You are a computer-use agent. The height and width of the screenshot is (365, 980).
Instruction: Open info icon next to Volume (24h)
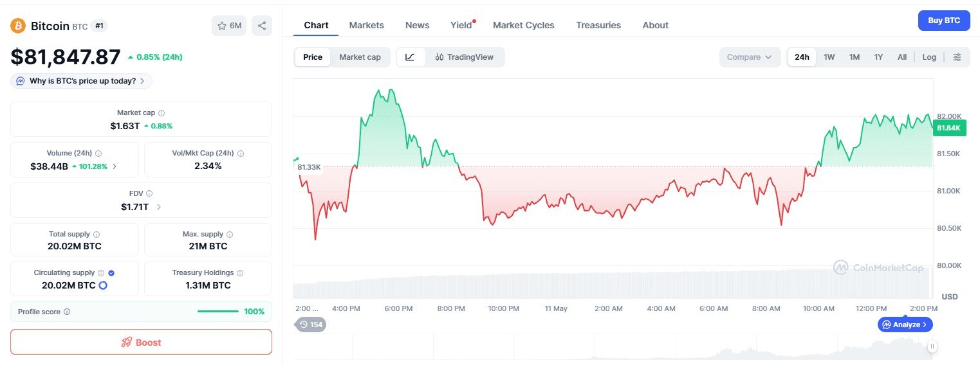tap(98, 154)
